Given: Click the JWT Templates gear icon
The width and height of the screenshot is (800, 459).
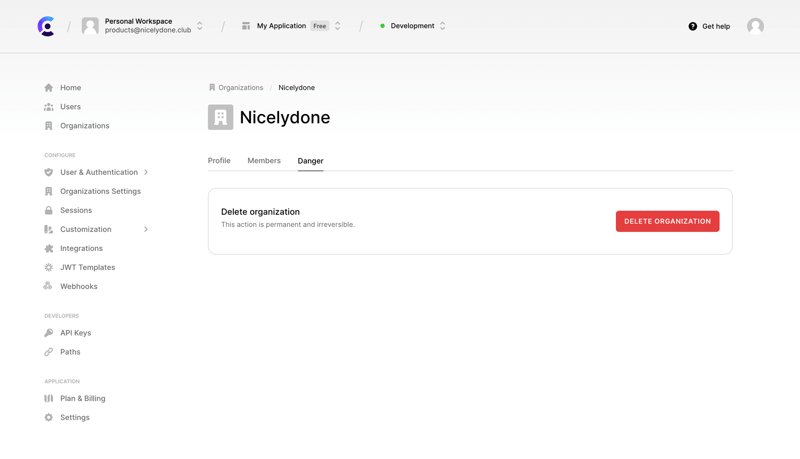Looking at the screenshot, I should (48, 267).
